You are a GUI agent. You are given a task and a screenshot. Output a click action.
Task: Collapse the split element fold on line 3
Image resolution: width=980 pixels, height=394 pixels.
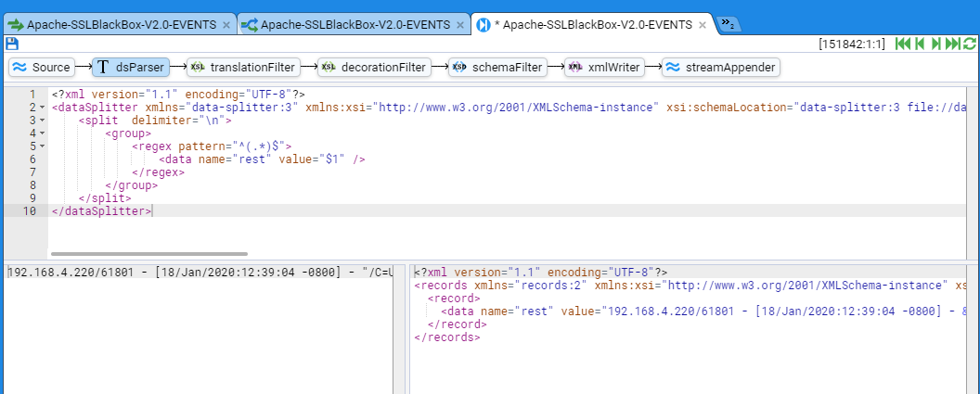click(43, 121)
